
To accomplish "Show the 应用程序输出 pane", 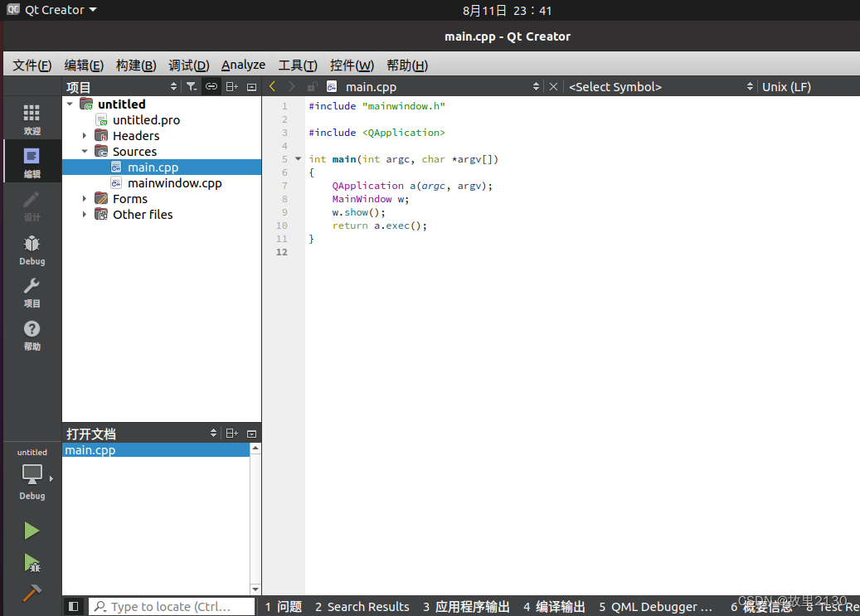I will click(x=466, y=606).
